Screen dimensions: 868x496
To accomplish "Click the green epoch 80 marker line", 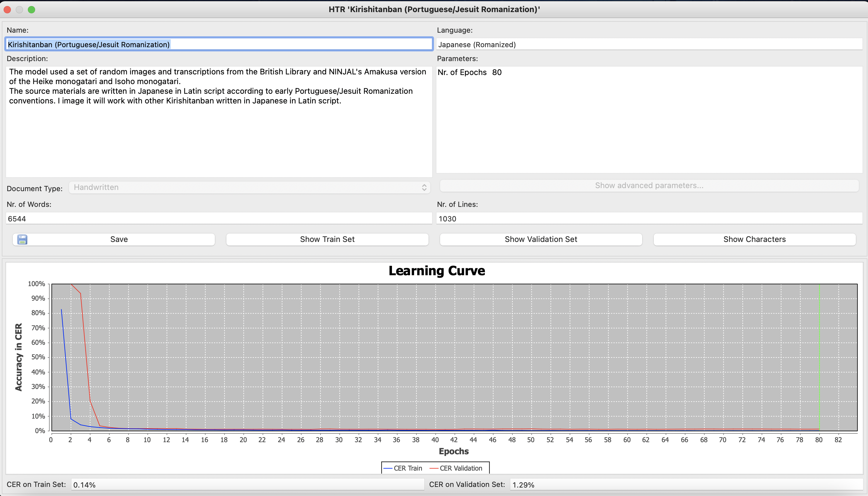I will click(x=819, y=358).
